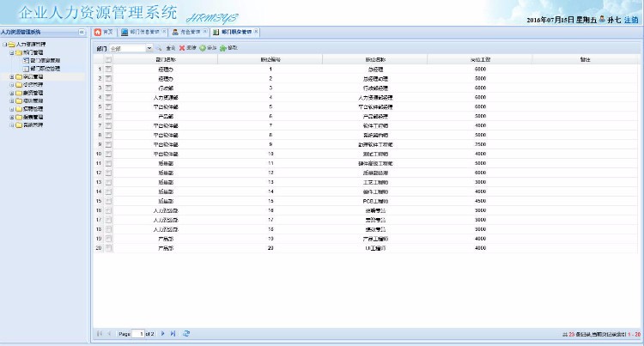Select the PCB工程师 cell in row 15

(x=375, y=201)
